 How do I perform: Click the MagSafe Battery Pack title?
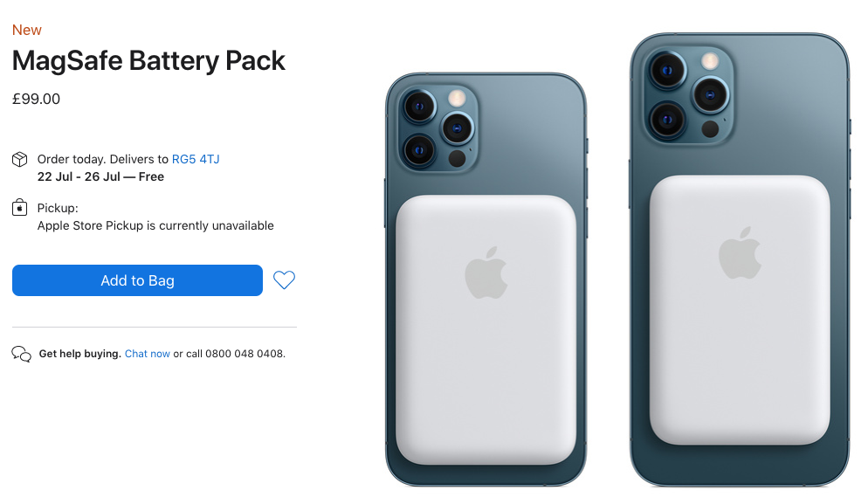click(x=148, y=61)
